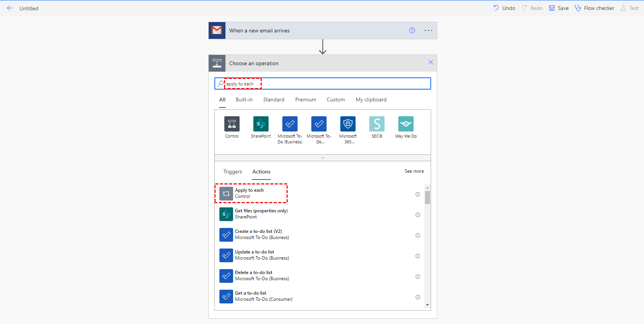Open the trigger's more options menu
Image resolution: width=644 pixels, height=324 pixels.
tap(428, 30)
